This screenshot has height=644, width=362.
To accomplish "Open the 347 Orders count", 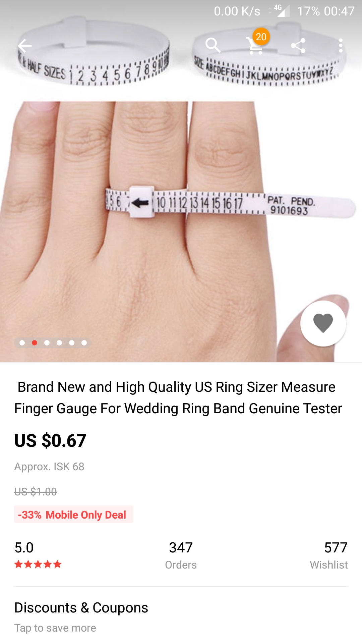I will (x=181, y=555).
